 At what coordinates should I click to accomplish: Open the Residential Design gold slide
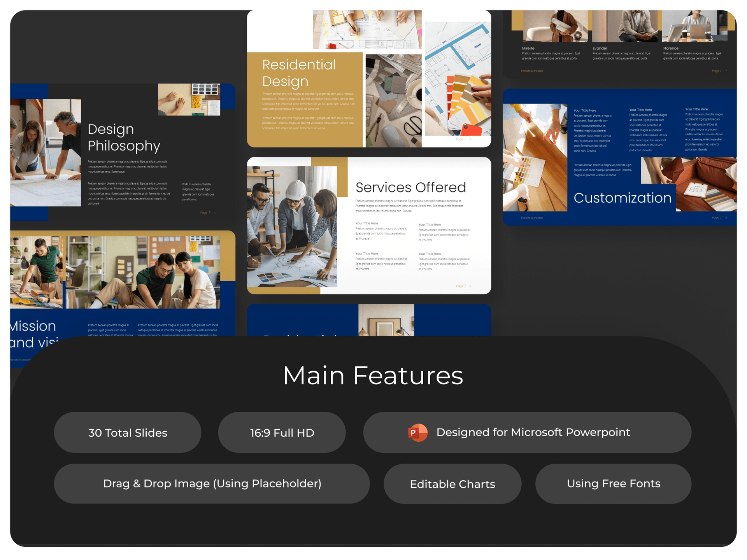[369, 79]
